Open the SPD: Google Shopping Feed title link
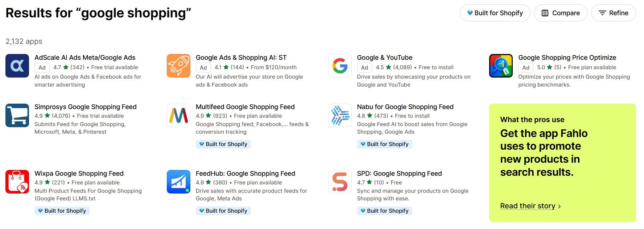 point(399,174)
